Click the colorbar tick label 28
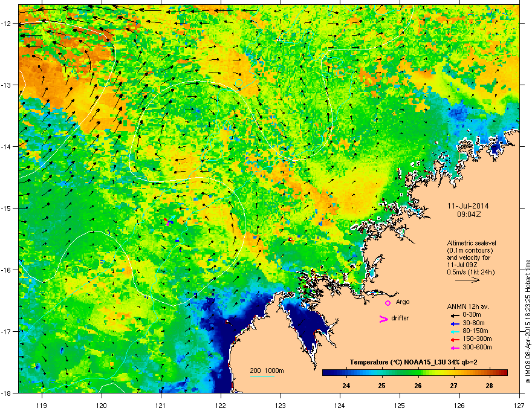 point(489,386)
